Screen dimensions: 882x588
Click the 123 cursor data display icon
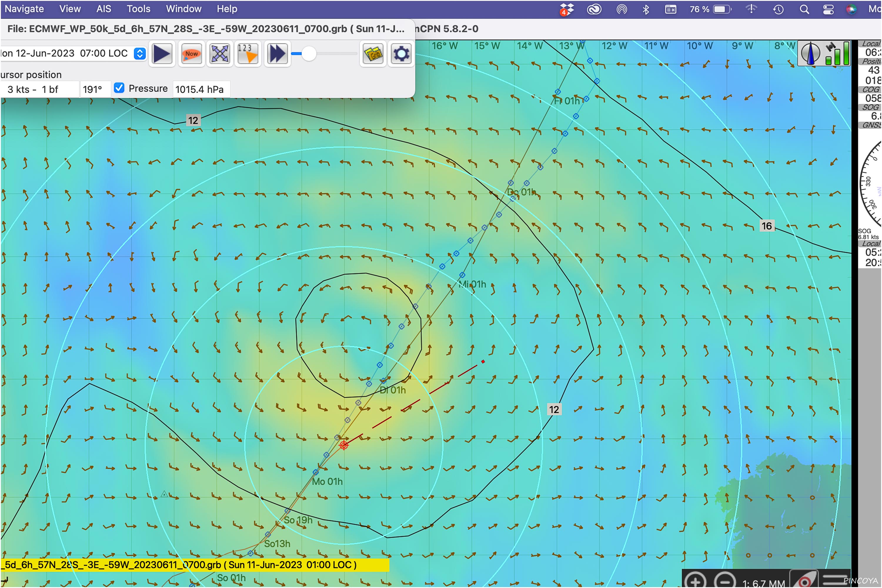pyautogui.click(x=248, y=54)
